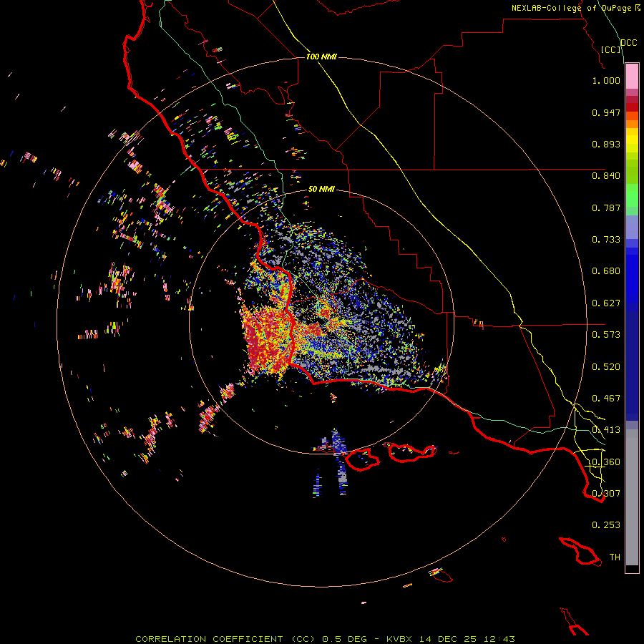Click the 0.787 value on the color scale

606,208
